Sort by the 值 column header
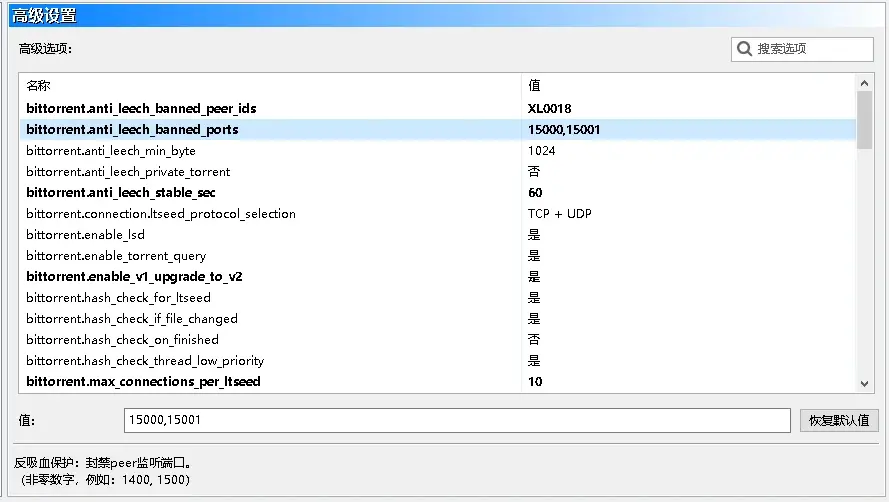The width and height of the screenshot is (889, 502). tap(688, 86)
